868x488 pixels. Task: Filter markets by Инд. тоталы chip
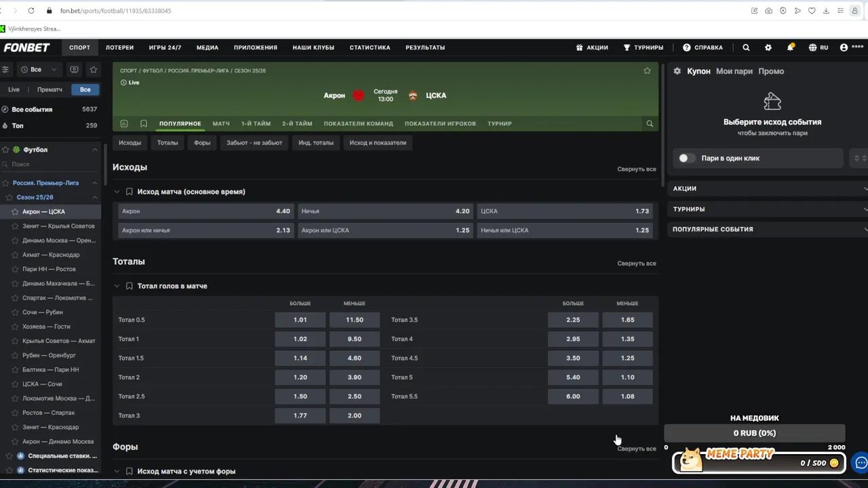(316, 142)
